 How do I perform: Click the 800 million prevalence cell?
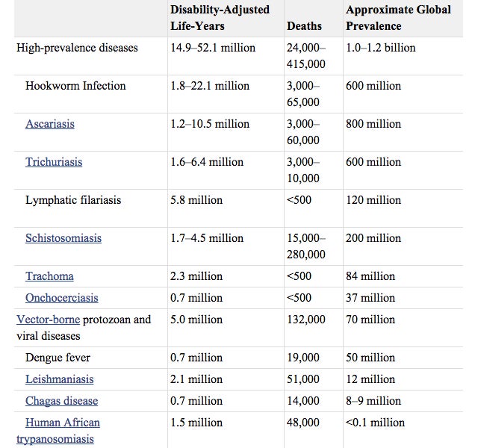click(373, 124)
